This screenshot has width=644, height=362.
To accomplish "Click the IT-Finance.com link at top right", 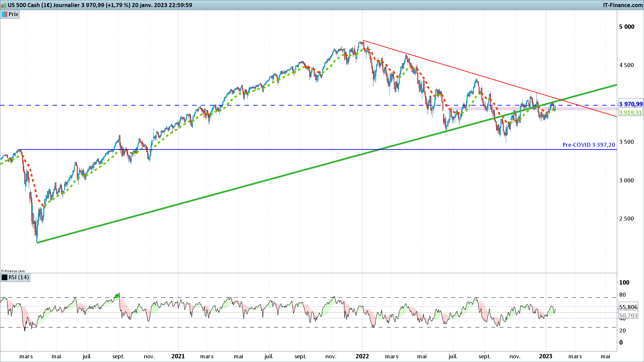I will [x=623, y=5].
